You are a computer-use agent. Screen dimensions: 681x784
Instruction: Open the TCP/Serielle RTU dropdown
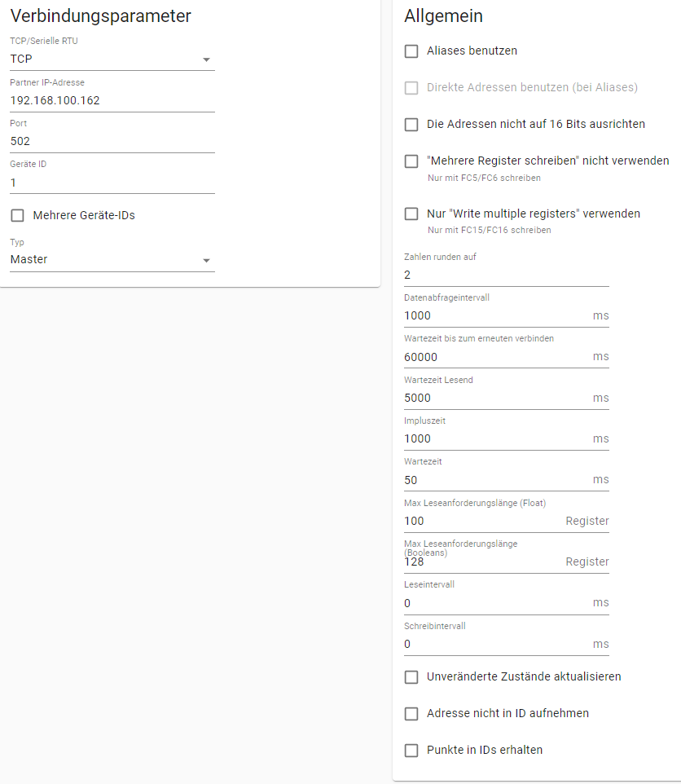tap(112, 59)
